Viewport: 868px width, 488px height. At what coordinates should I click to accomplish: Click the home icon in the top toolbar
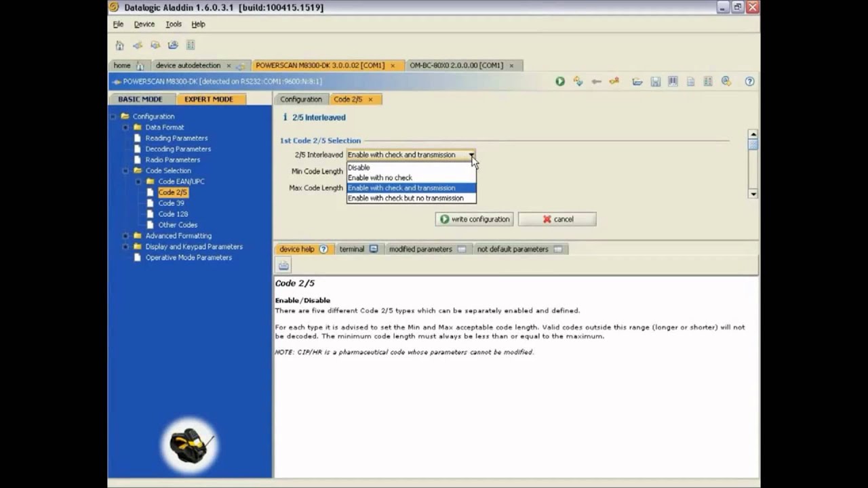click(x=119, y=45)
